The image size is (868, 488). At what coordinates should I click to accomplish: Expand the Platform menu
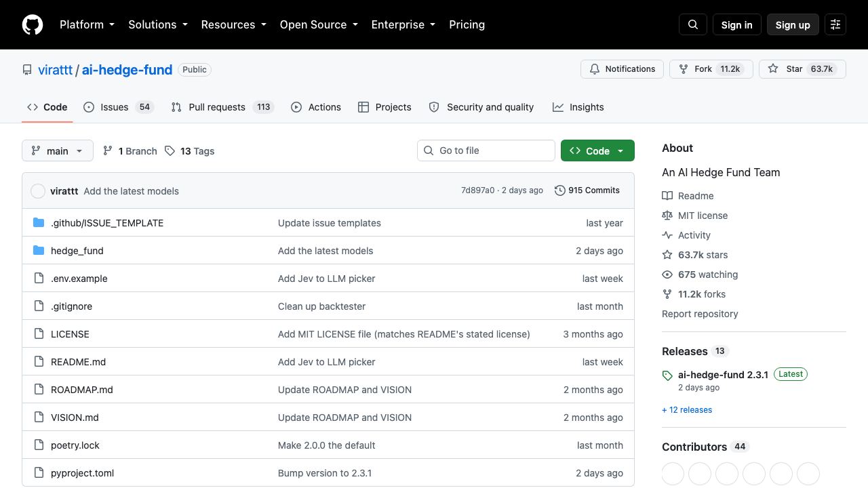point(87,24)
